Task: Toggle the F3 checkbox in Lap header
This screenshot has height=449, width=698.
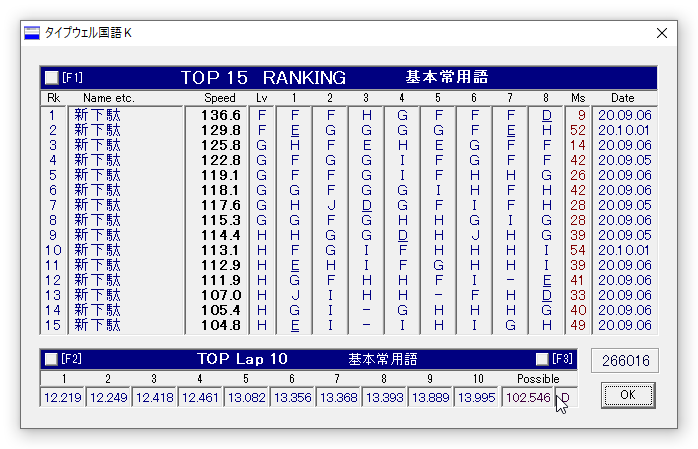Action: (x=542, y=359)
